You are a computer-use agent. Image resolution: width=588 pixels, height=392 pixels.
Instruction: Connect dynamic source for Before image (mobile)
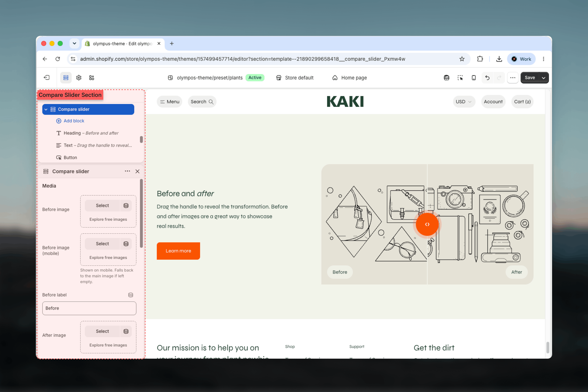pos(126,244)
